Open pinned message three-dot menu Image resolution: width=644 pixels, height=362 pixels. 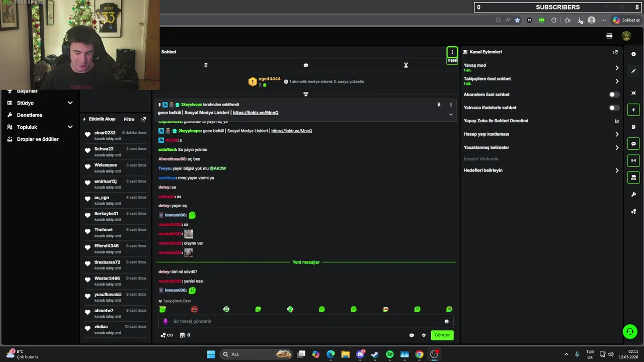451,105
